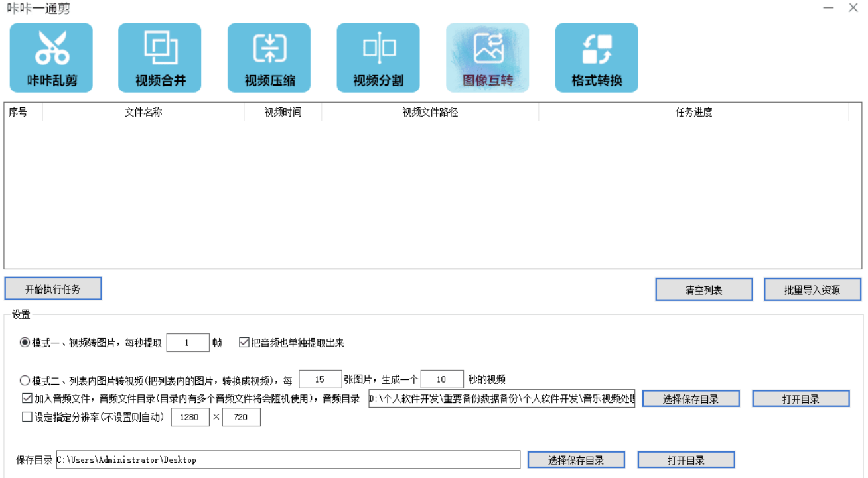
Task: Switch to the 视频压缩 compression tool
Action: [269, 57]
